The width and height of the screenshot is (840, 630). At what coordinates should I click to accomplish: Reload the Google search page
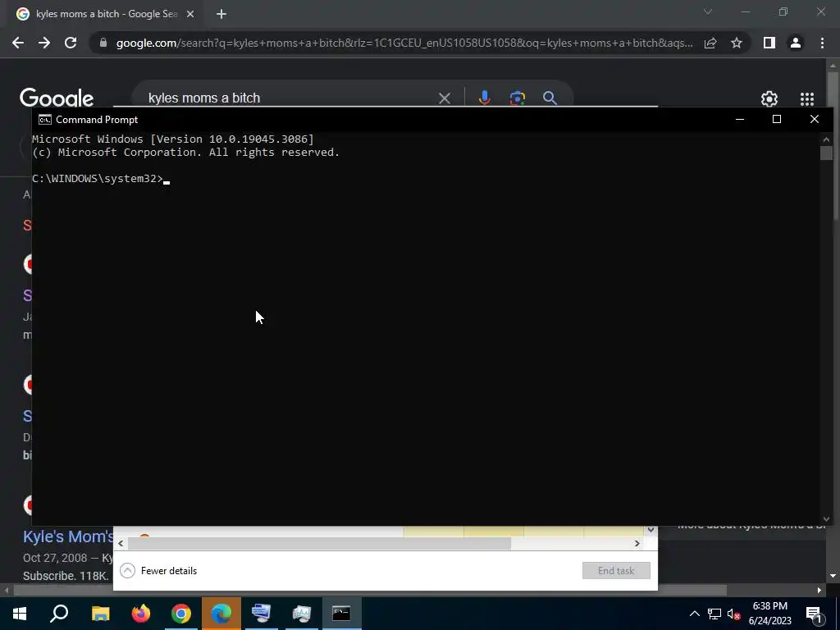(x=71, y=43)
